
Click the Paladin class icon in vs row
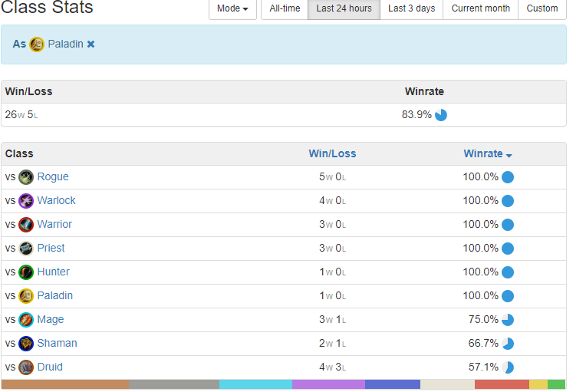click(26, 296)
